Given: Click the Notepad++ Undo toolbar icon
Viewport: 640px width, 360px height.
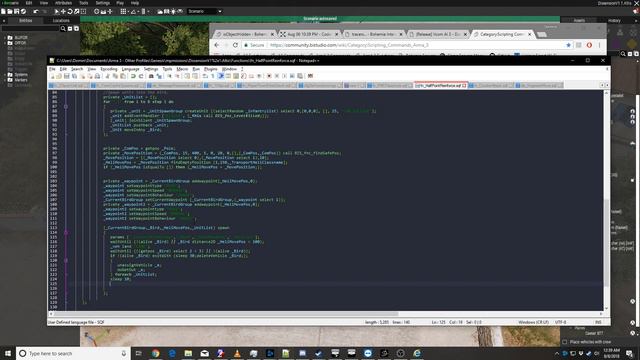Looking at the screenshot, I should (x=133, y=76).
